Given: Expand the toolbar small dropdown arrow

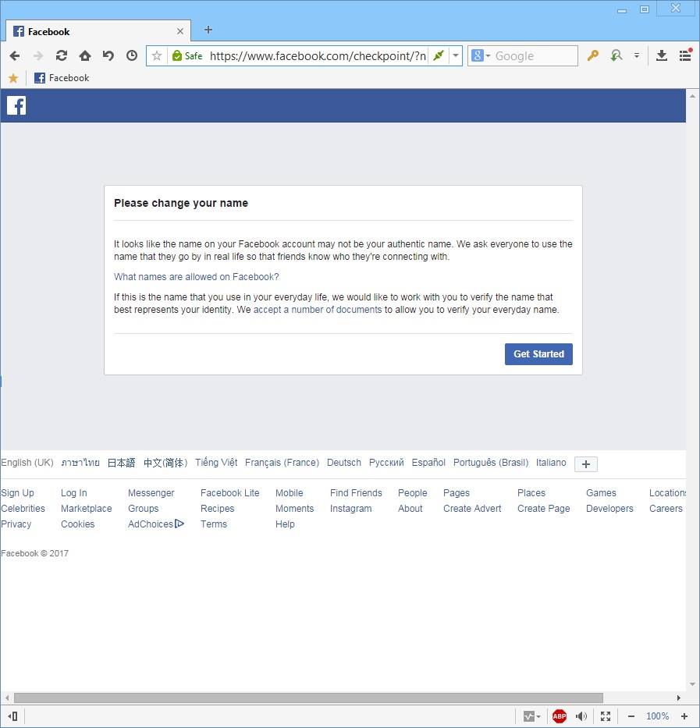Looking at the screenshot, I should pyautogui.click(x=637, y=55).
